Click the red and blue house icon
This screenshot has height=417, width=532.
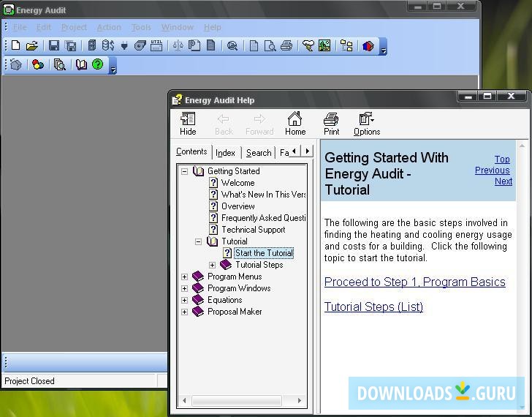point(368,45)
